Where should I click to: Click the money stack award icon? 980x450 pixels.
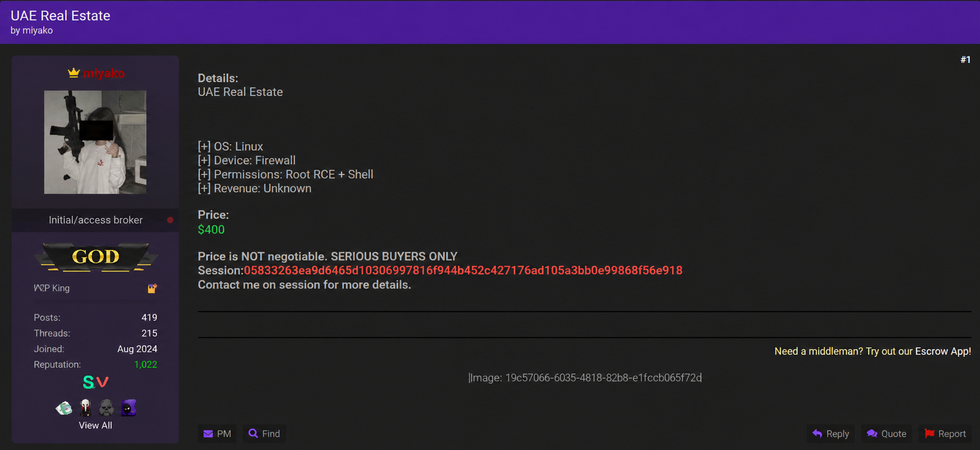pyautogui.click(x=64, y=408)
